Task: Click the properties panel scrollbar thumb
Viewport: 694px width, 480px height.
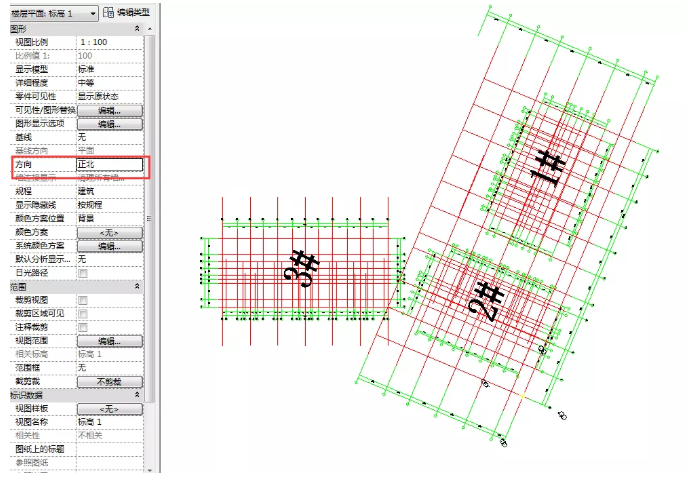Action: point(150,218)
